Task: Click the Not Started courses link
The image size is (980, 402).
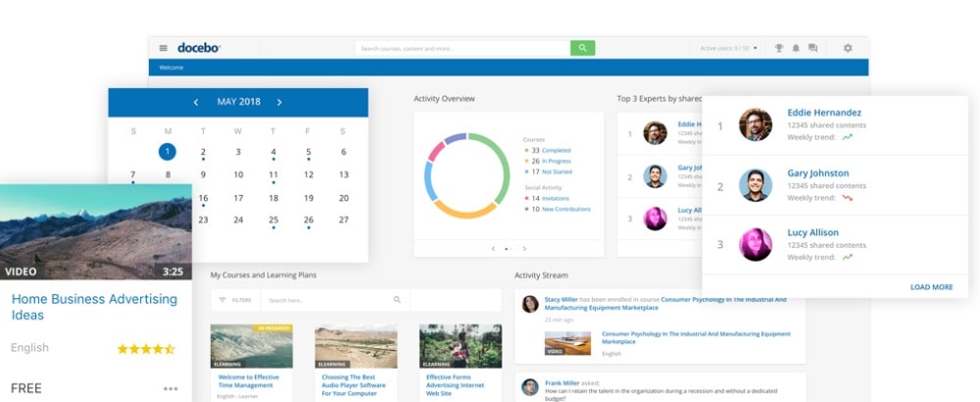Action: (x=557, y=172)
